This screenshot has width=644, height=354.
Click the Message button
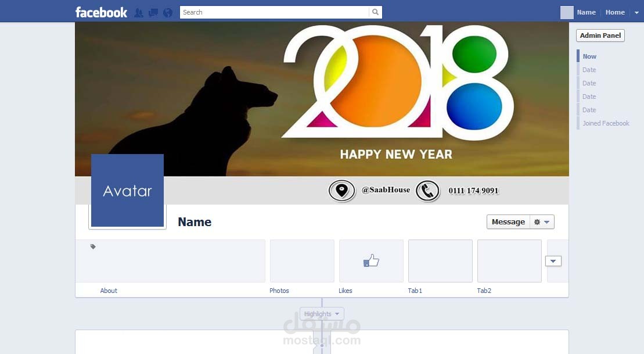click(509, 222)
